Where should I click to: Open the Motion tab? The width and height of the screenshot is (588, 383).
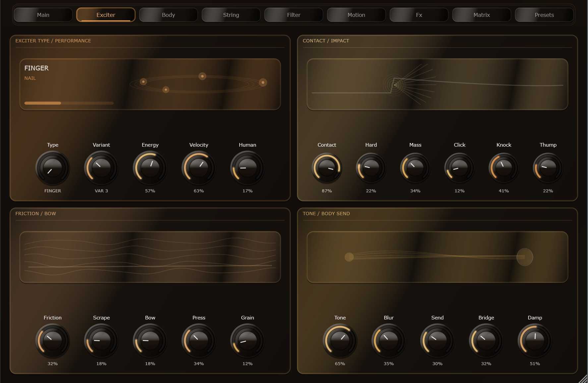(x=356, y=15)
